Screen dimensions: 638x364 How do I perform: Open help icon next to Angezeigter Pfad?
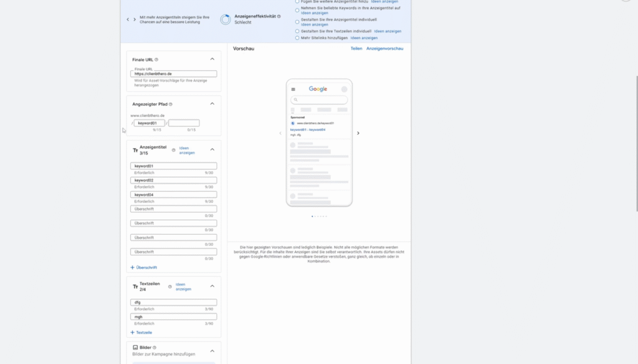coord(171,105)
